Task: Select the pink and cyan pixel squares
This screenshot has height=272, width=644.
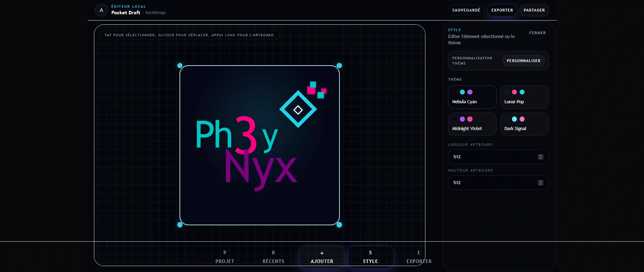Action: (x=317, y=90)
